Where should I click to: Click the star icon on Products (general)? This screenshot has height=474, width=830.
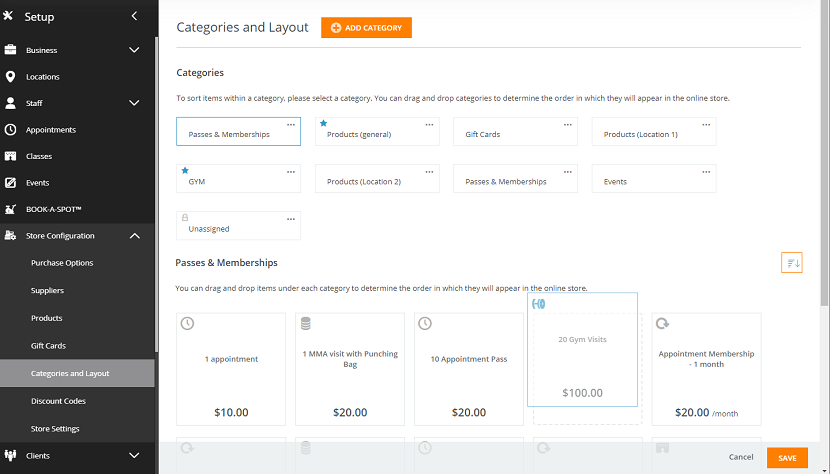(323, 123)
